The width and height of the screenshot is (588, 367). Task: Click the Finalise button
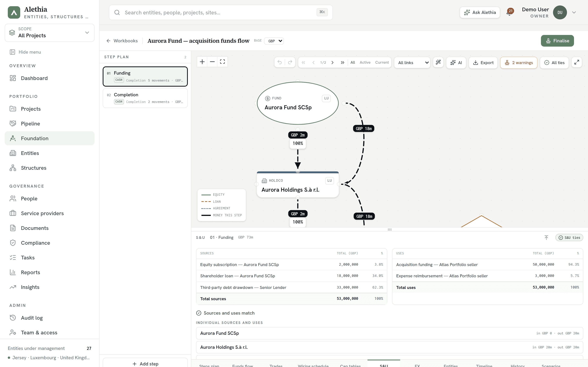pyautogui.click(x=557, y=41)
